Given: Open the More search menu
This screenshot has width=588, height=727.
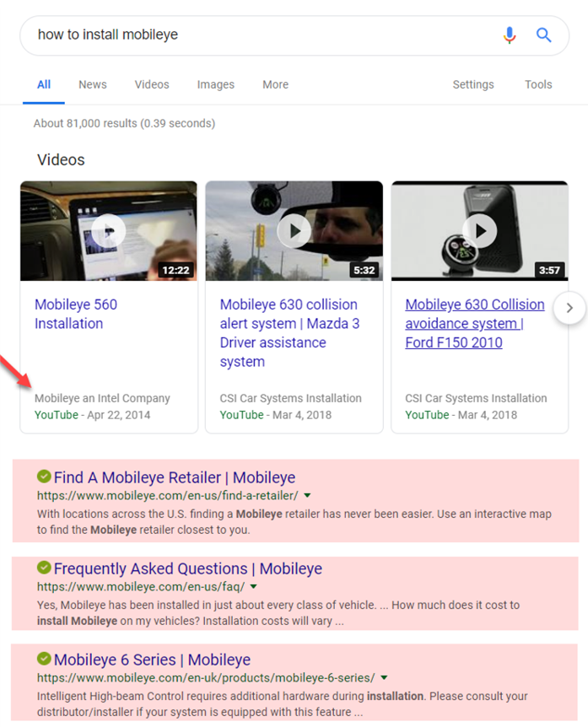Looking at the screenshot, I should (x=275, y=84).
